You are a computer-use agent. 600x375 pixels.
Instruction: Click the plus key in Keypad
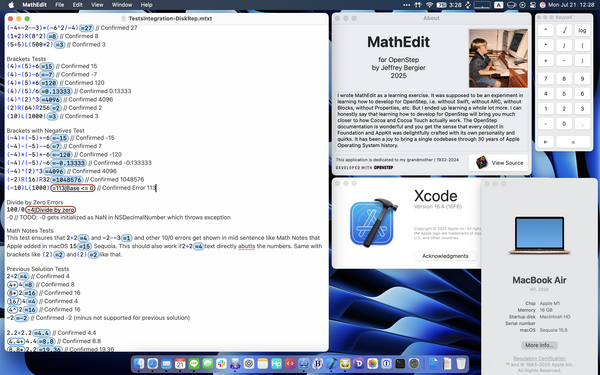pos(546,60)
